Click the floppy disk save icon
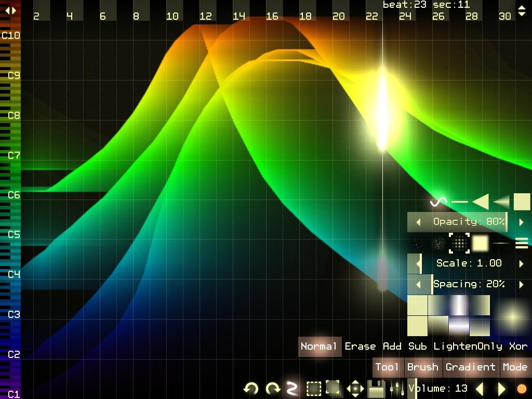The image size is (532, 399). tap(376, 389)
